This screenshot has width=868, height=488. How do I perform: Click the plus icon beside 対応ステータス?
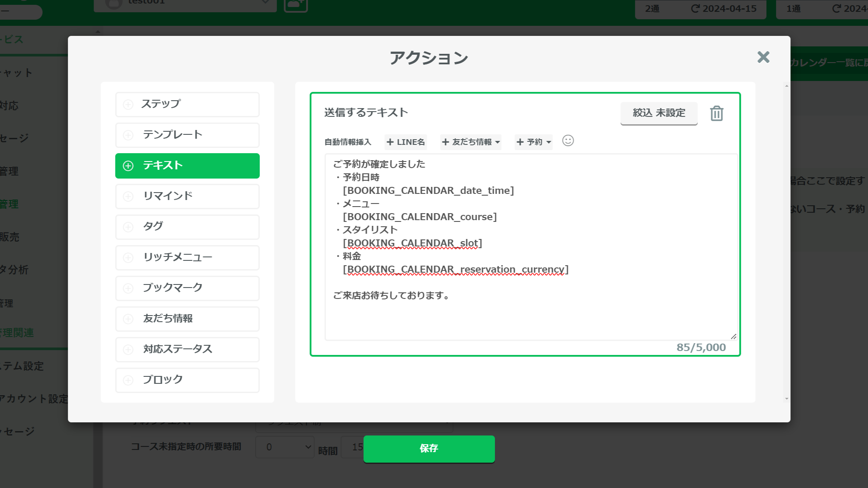[128, 349]
